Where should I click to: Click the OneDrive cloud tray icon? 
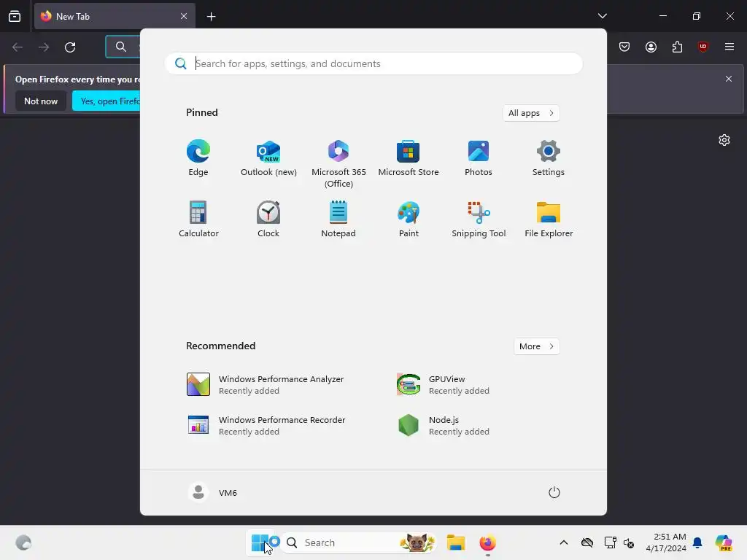click(587, 542)
